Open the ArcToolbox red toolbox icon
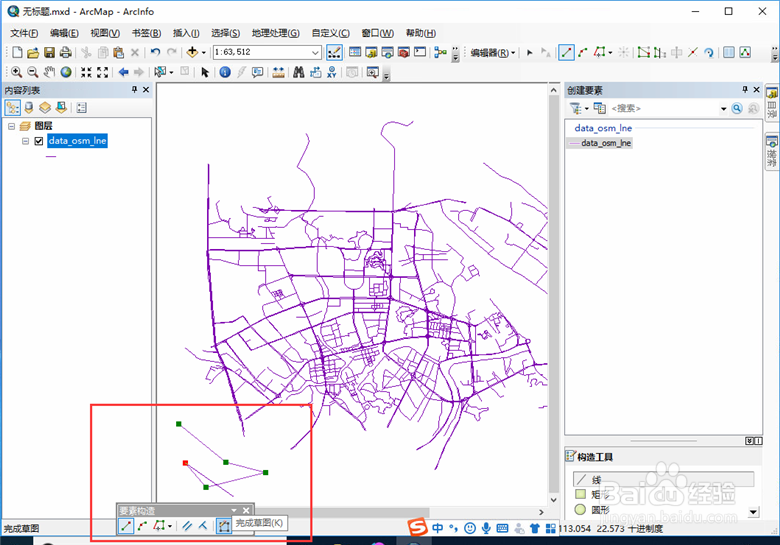This screenshot has height=545, width=780. coord(403,52)
